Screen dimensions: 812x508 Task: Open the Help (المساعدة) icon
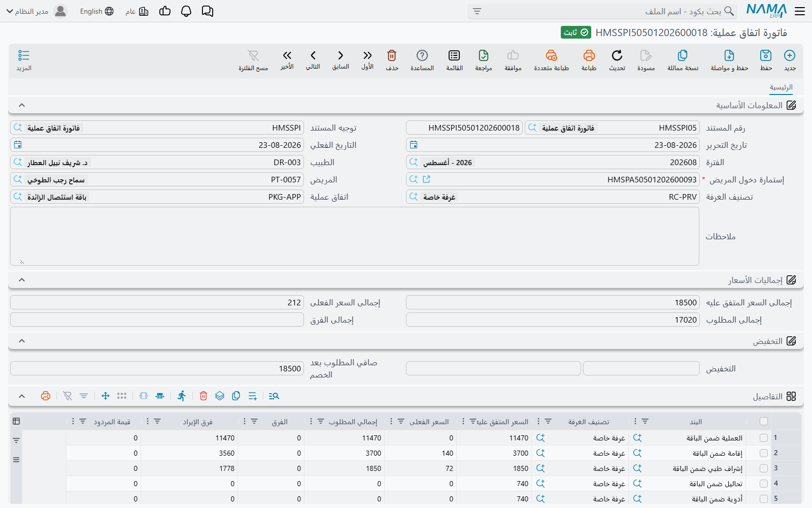(x=422, y=55)
